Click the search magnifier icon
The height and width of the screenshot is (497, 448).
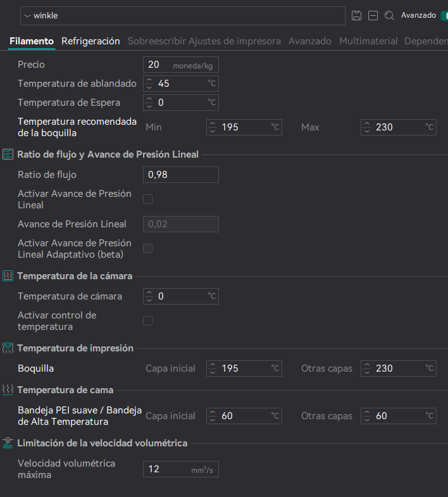tap(390, 15)
